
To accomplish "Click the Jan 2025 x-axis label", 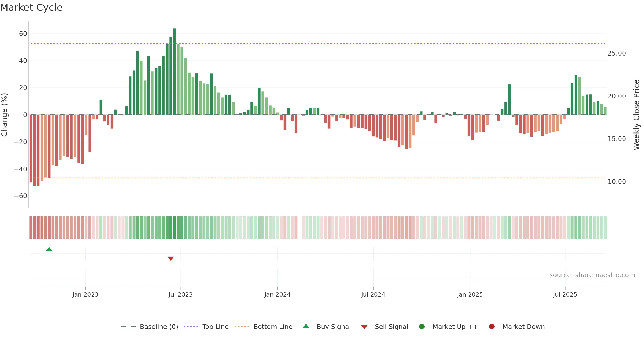I will (470, 295).
